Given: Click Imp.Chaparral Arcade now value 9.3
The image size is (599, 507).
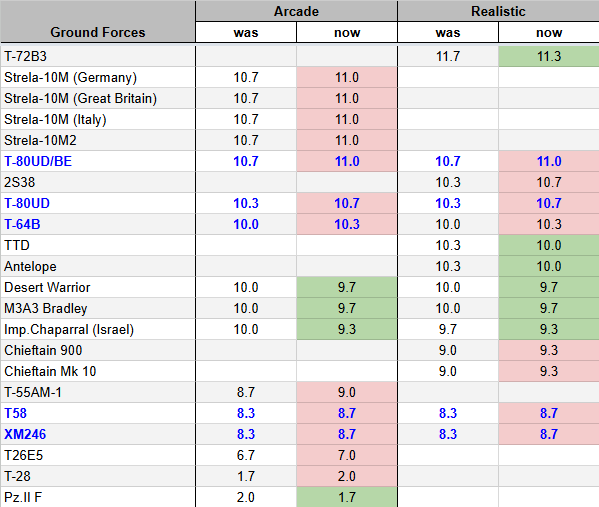Looking at the screenshot, I should (347, 329).
